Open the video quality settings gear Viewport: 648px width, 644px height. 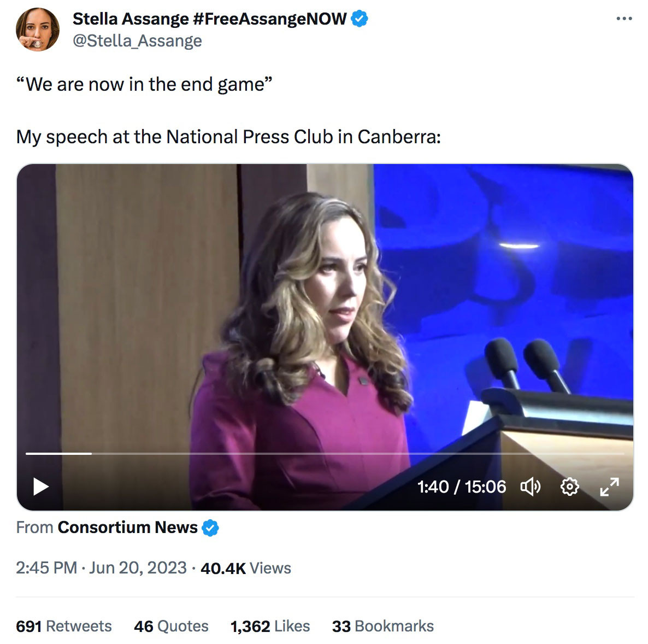coord(570,487)
